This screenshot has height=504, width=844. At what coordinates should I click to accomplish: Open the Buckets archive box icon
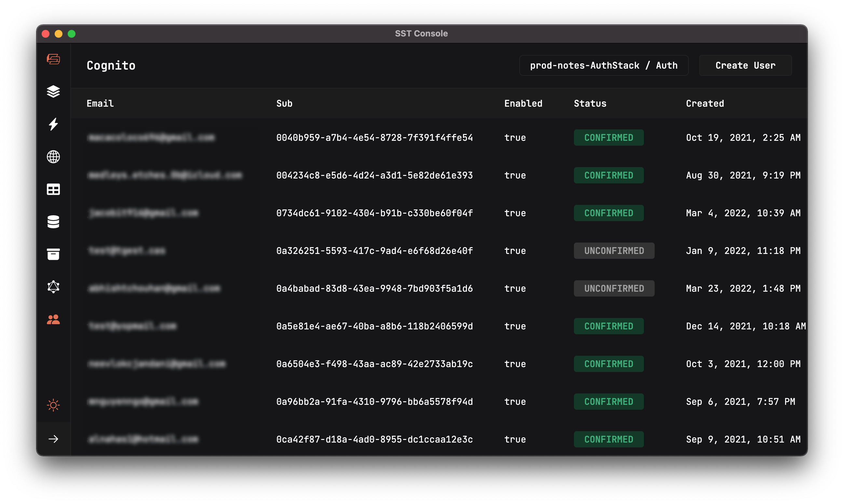(x=53, y=254)
